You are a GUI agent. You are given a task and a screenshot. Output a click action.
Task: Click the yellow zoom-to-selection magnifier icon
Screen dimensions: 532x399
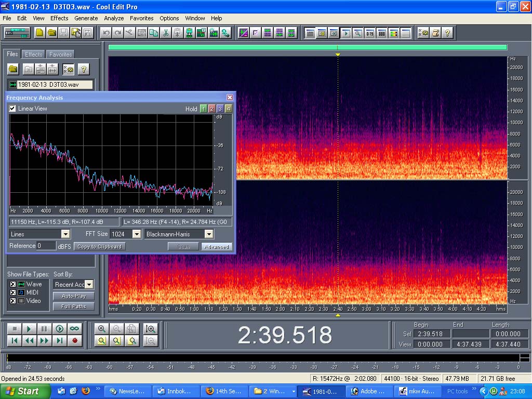[101, 341]
